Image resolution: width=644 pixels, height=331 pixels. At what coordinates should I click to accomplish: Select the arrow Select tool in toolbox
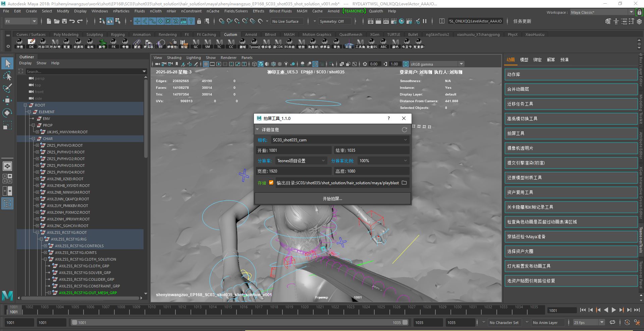tap(7, 63)
